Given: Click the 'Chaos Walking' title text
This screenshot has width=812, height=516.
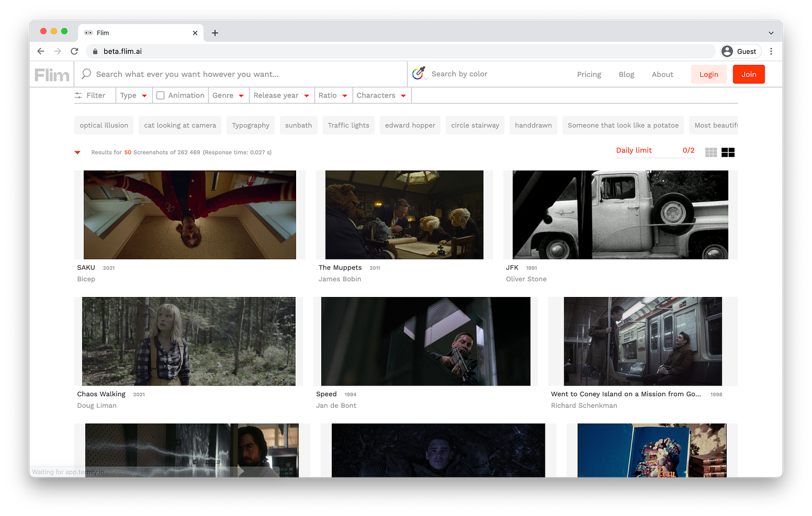Looking at the screenshot, I should tap(101, 394).
